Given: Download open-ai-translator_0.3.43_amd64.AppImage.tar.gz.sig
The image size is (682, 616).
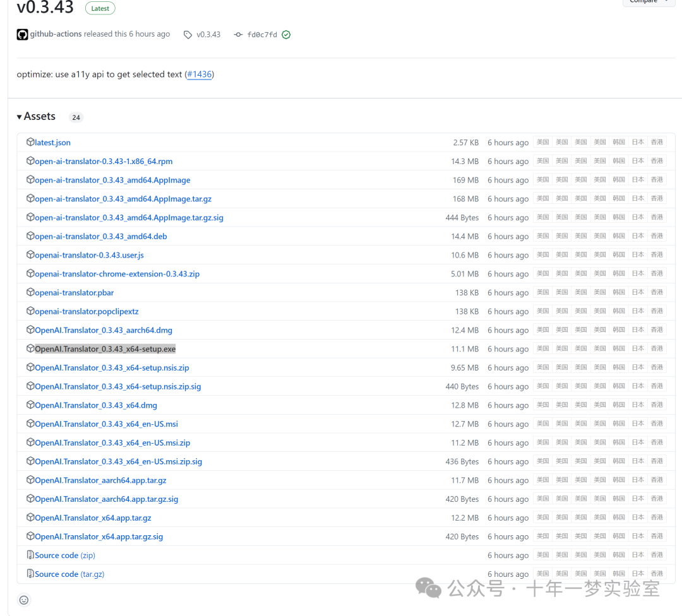Looking at the screenshot, I should point(129,217).
